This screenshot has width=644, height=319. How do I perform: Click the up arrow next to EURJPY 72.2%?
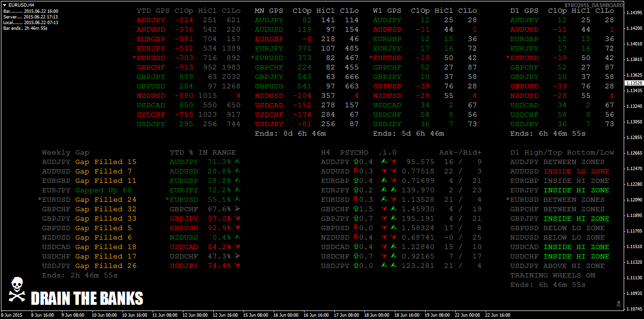click(237, 190)
